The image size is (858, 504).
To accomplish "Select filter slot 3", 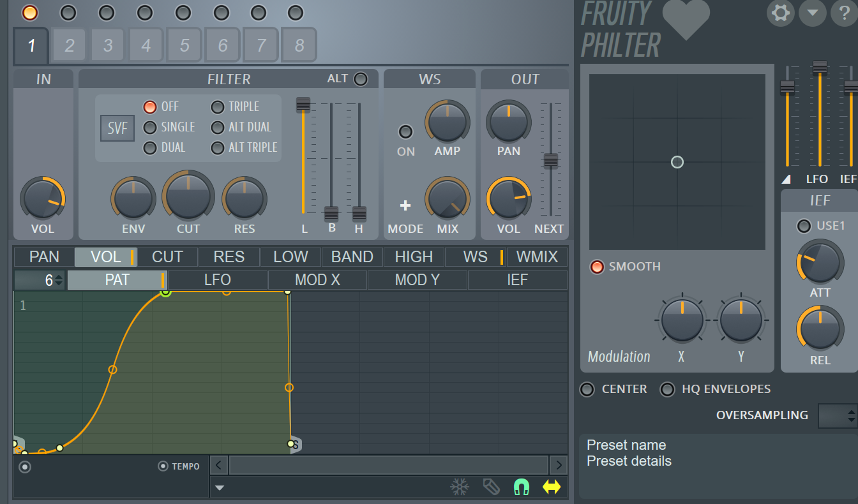I will click(108, 45).
